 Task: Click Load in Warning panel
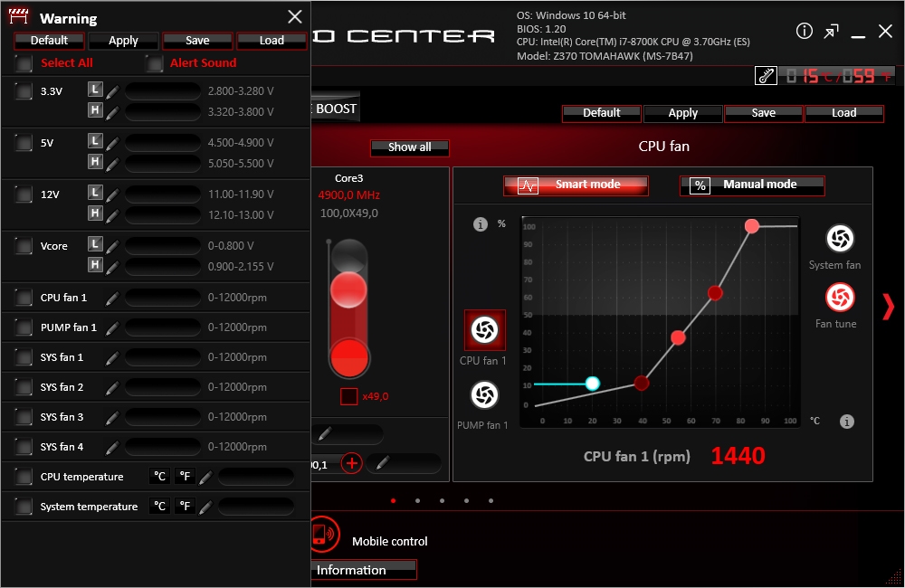tap(271, 41)
